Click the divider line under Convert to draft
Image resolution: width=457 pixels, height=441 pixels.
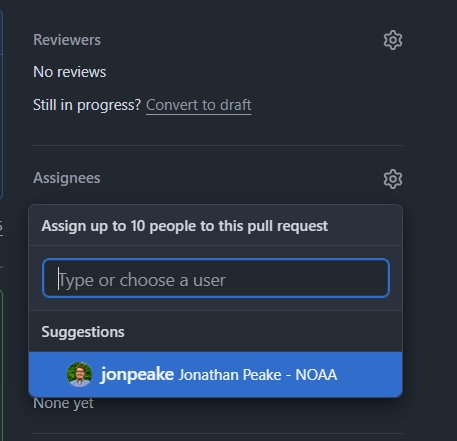tap(218, 145)
